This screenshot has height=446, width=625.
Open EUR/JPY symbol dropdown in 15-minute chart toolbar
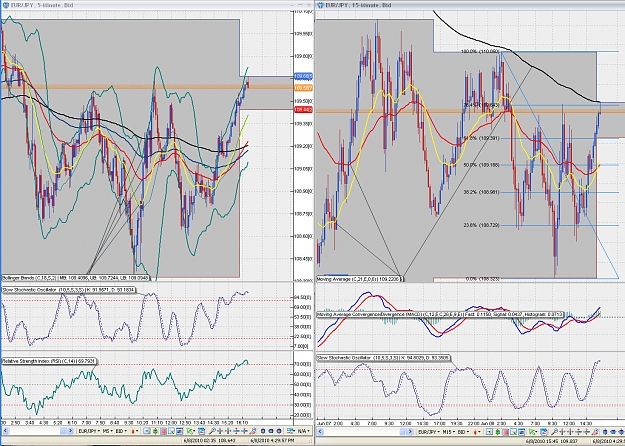[429, 432]
